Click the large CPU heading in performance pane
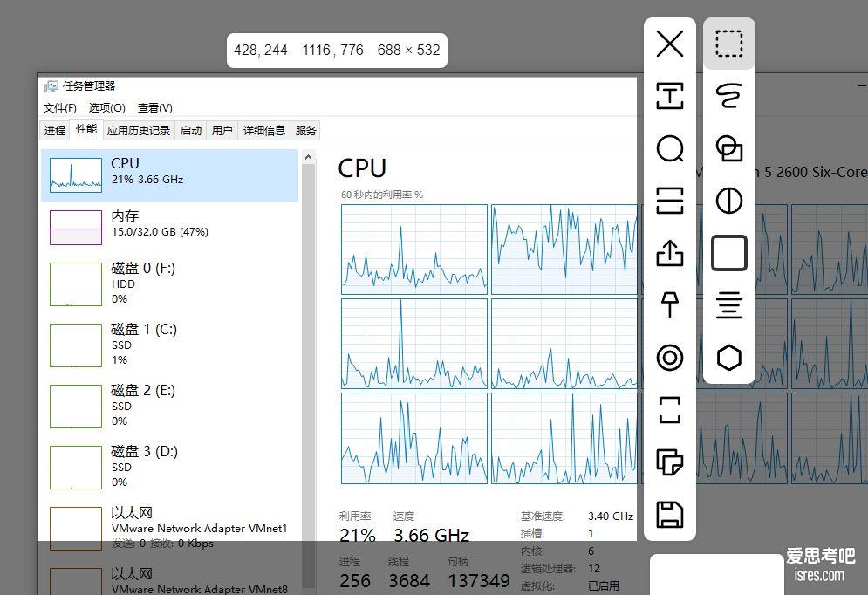 (362, 168)
